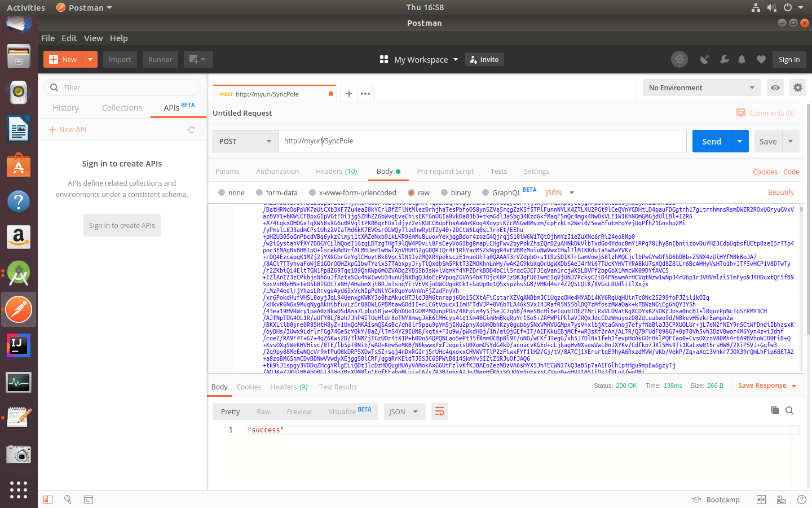
Task: Change the raw body JSON type dropdown
Action: tap(559, 192)
